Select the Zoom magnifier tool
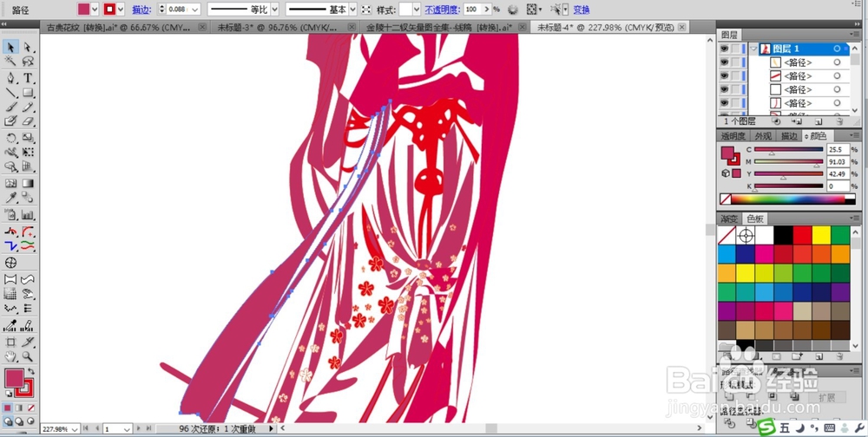This screenshot has width=868, height=437. [x=27, y=356]
